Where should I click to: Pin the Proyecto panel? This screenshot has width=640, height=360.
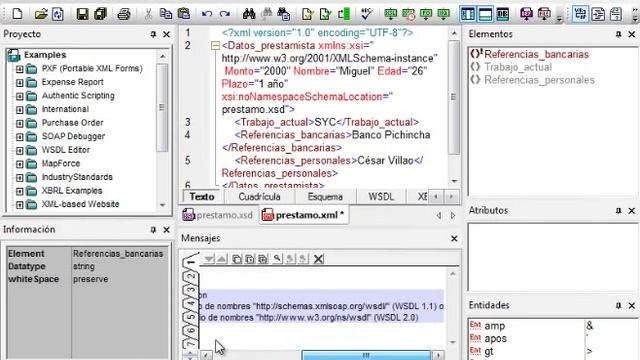tap(153, 34)
